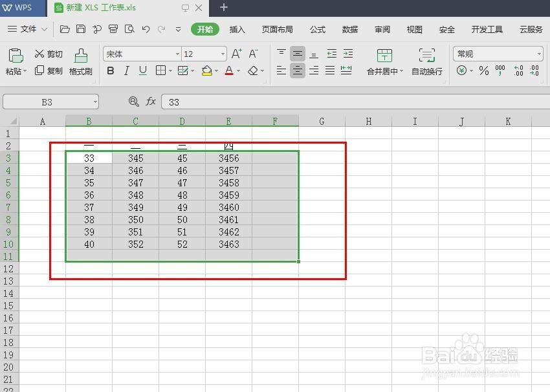Toggle bold formatting
The image size is (550, 392).
(111, 71)
